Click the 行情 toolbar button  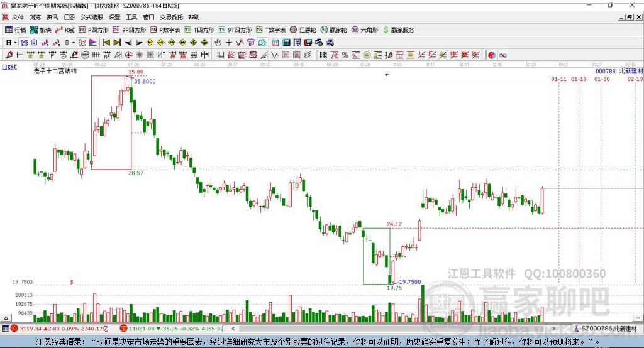pyautogui.click(x=16, y=30)
